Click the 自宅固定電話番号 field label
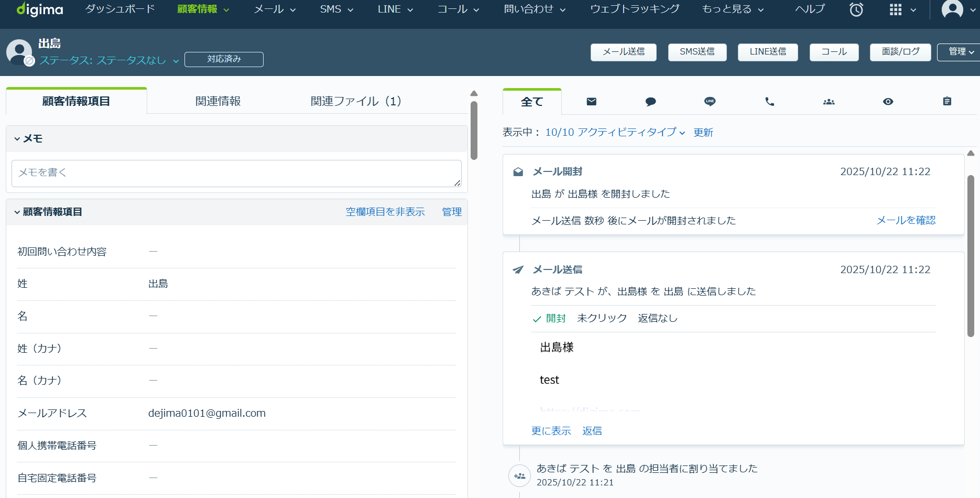Image resolution: width=980 pixels, height=498 pixels. pyautogui.click(x=57, y=479)
